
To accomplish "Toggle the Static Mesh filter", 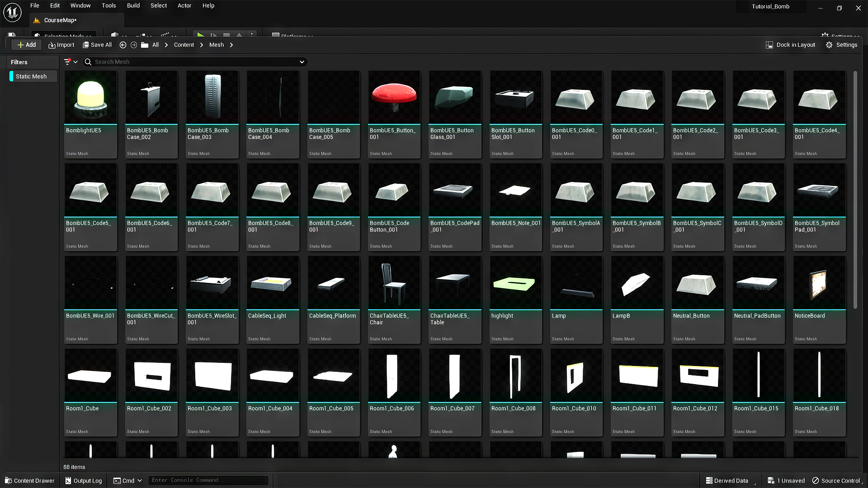I will tap(31, 76).
